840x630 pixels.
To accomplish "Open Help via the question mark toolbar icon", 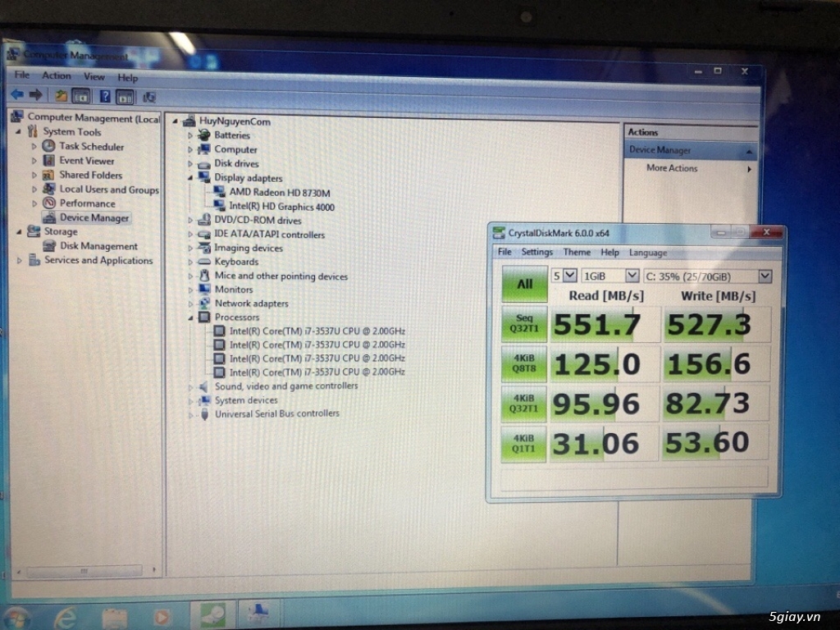I will [x=104, y=95].
